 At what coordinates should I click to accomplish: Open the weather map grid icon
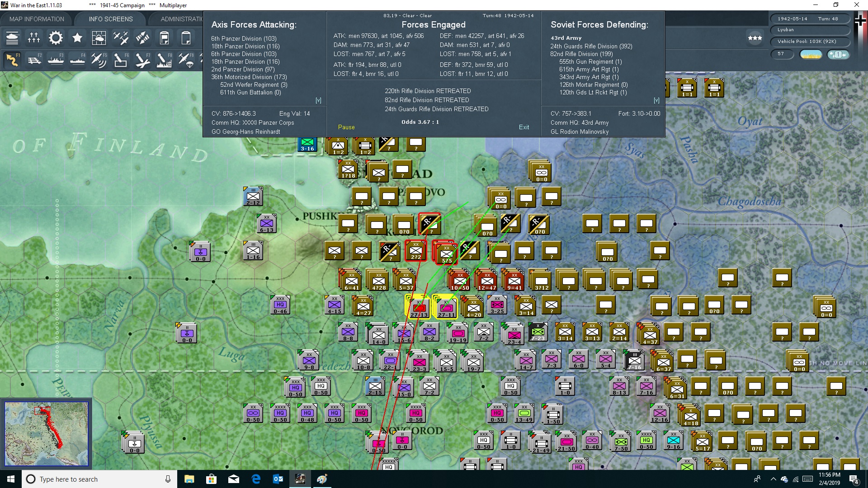click(x=99, y=38)
